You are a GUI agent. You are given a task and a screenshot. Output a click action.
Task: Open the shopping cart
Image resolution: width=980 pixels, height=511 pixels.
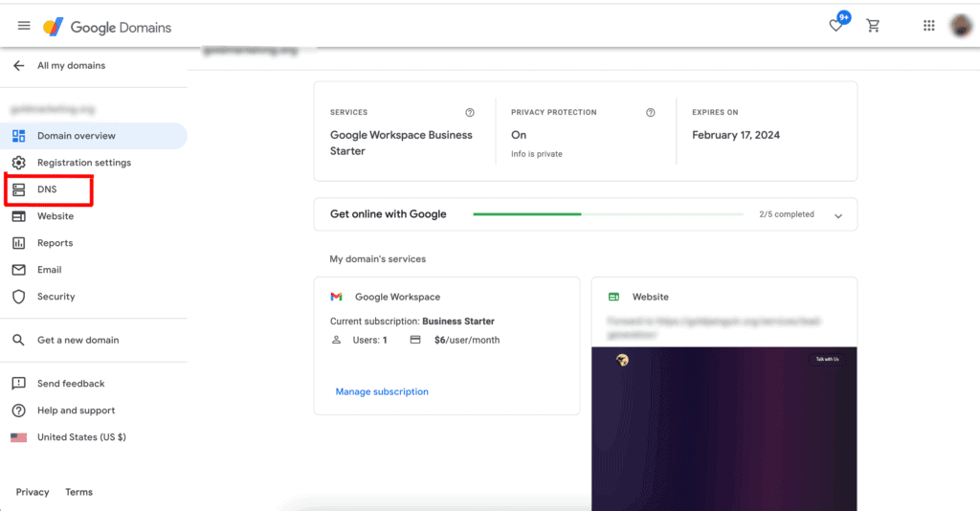click(x=873, y=26)
